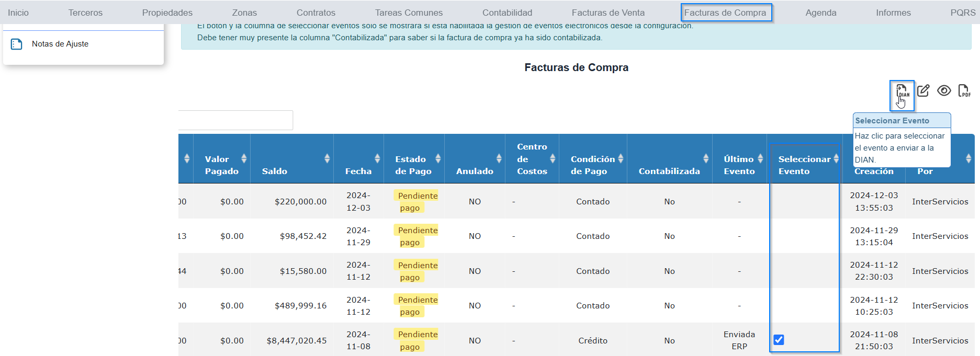980x356 pixels.
Task: Export invoice with the PDF icon
Action: (x=964, y=91)
